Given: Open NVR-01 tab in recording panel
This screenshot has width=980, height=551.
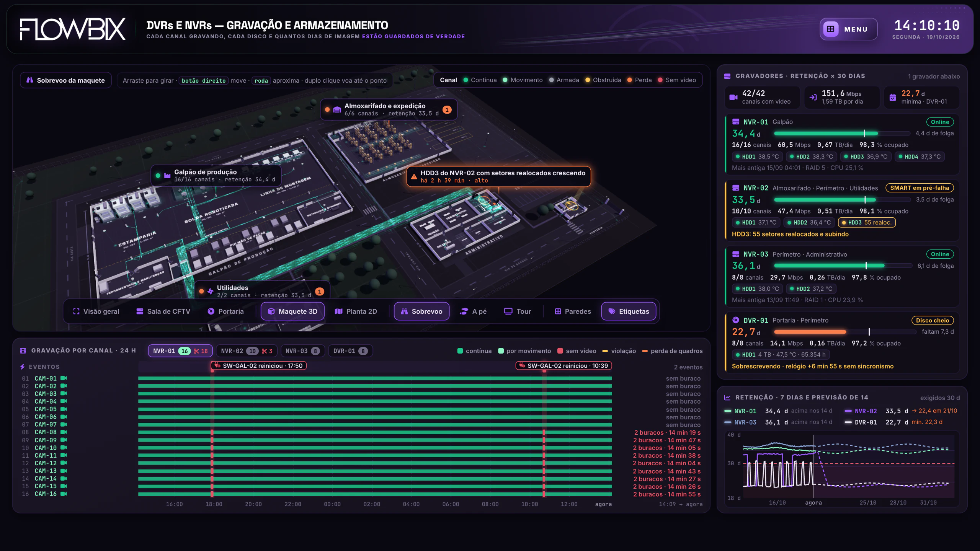Looking at the screenshot, I should 180,351.
